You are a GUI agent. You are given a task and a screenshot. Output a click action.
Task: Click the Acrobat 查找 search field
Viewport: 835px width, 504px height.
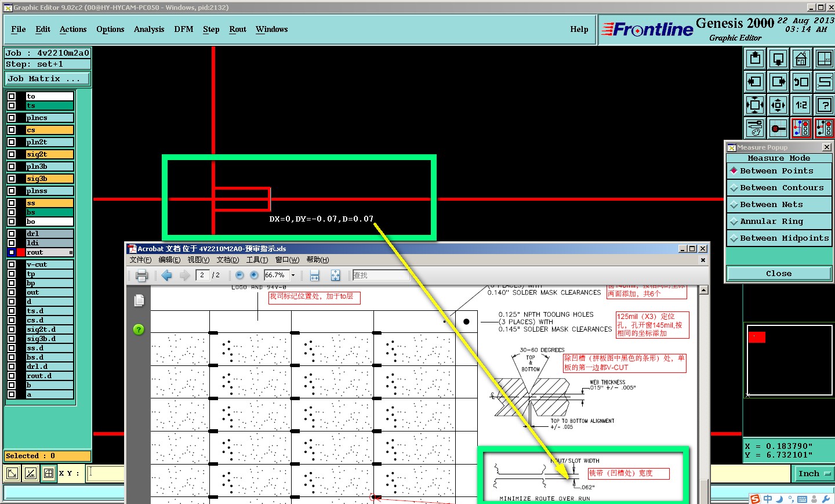380,275
